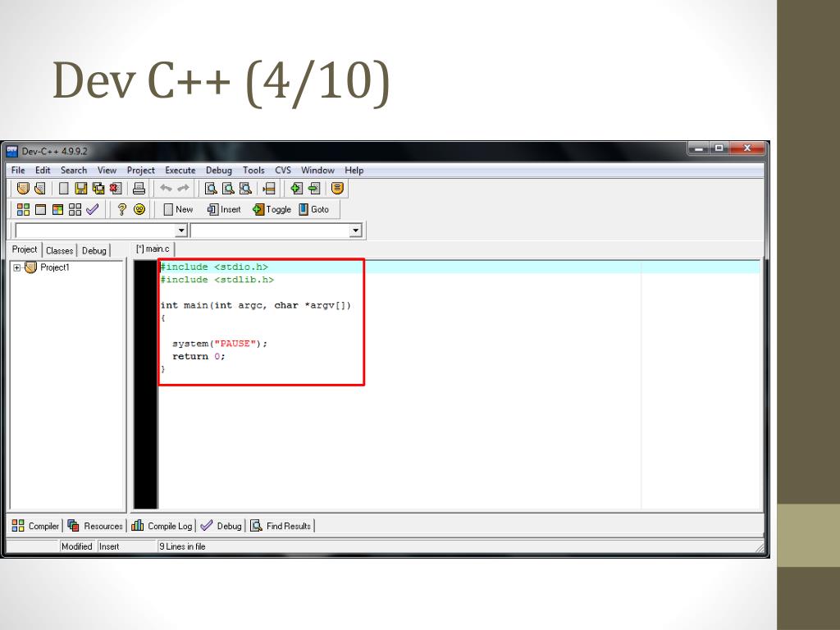Image resolution: width=840 pixels, height=630 pixels.
Task: Add a file to project with green plus icon
Action: [x=296, y=188]
